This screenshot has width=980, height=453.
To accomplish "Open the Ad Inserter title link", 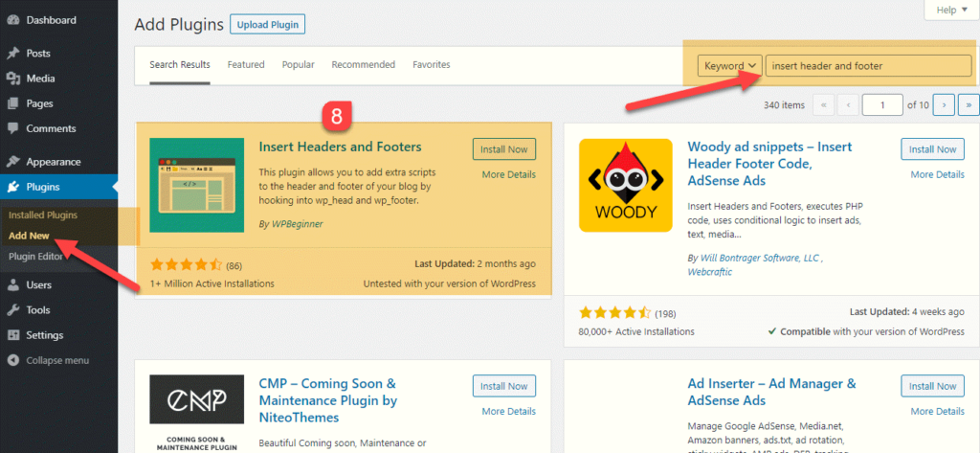I will coord(772,392).
